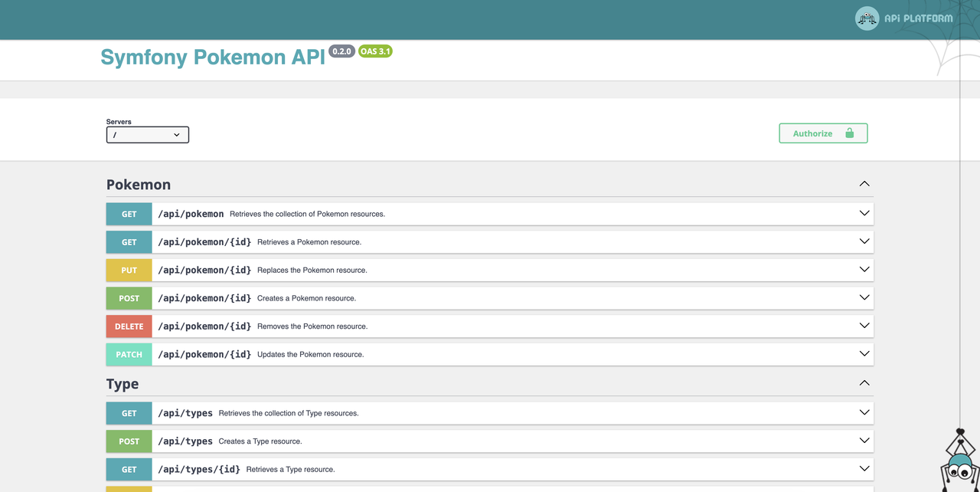Click GET badge for /api/types/{id}

pyautogui.click(x=129, y=469)
